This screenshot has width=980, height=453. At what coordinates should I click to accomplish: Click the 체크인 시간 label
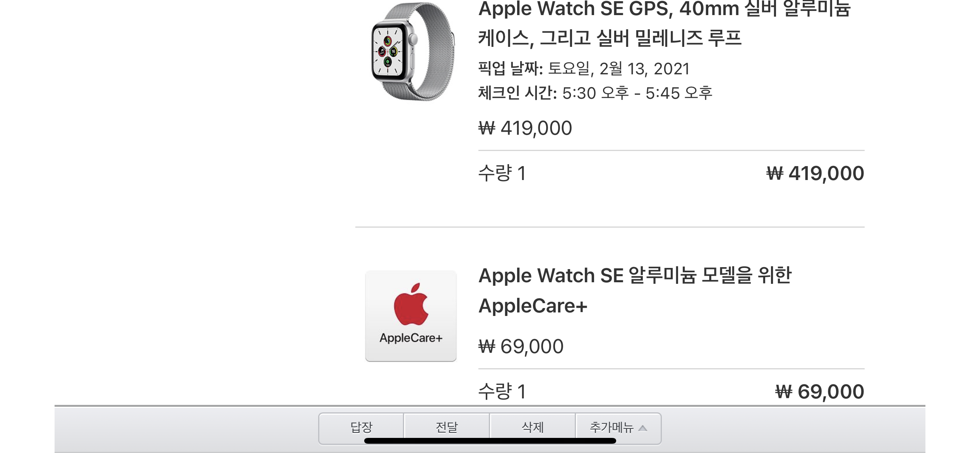517,93
